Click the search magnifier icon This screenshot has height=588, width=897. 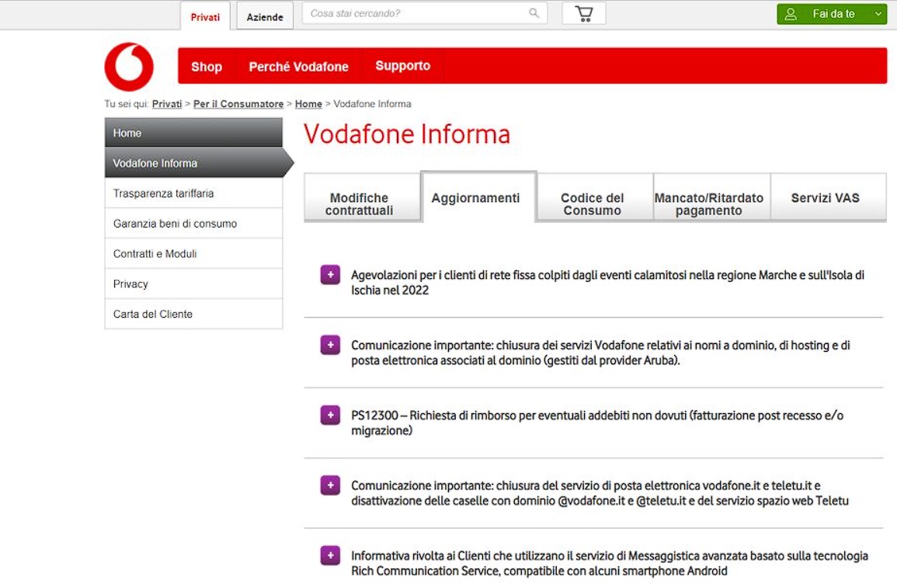coord(534,13)
